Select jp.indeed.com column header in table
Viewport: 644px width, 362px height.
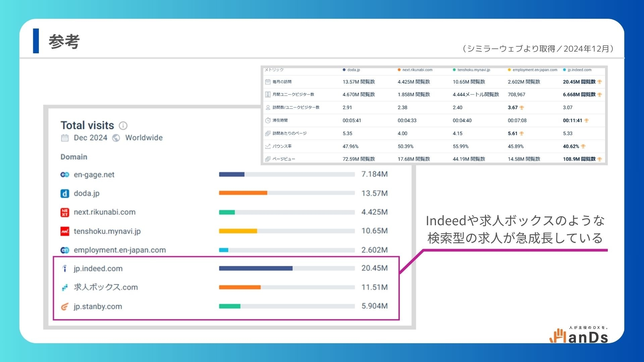coord(579,70)
